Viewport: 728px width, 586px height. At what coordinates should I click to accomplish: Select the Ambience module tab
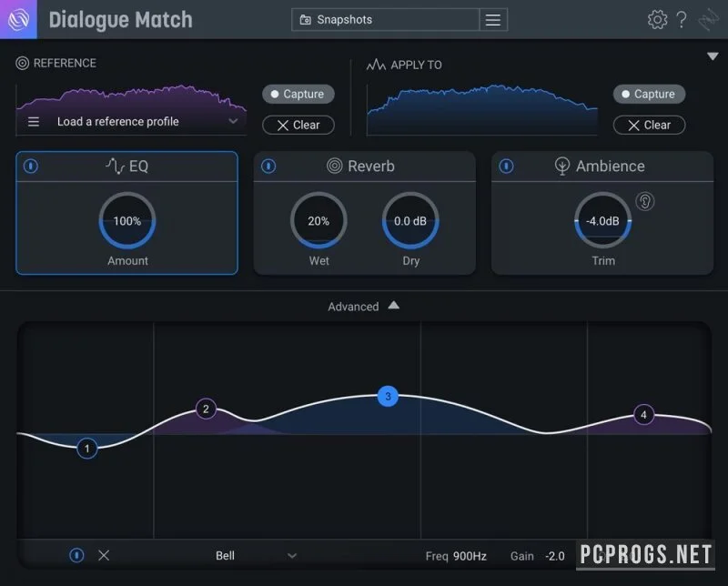tap(602, 167)
